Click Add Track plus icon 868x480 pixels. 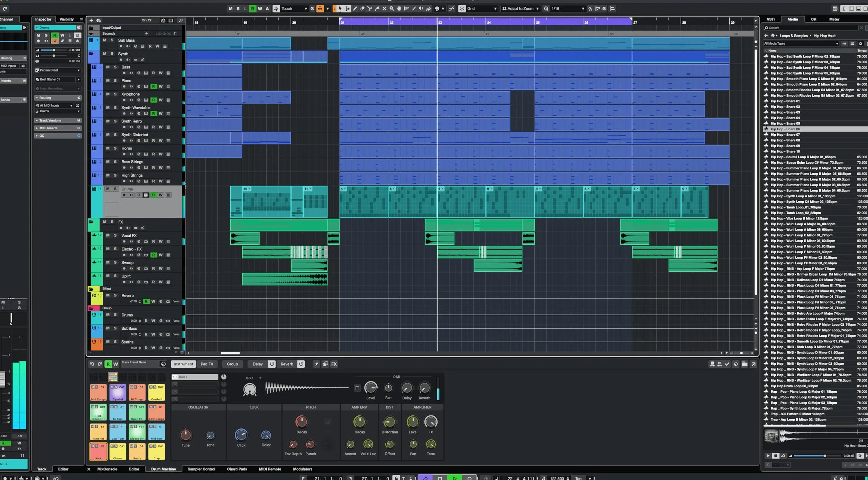point(91,20)
